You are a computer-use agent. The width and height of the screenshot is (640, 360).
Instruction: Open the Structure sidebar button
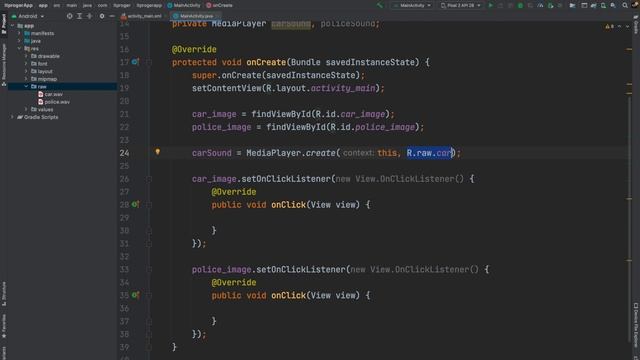pos(4,294)
